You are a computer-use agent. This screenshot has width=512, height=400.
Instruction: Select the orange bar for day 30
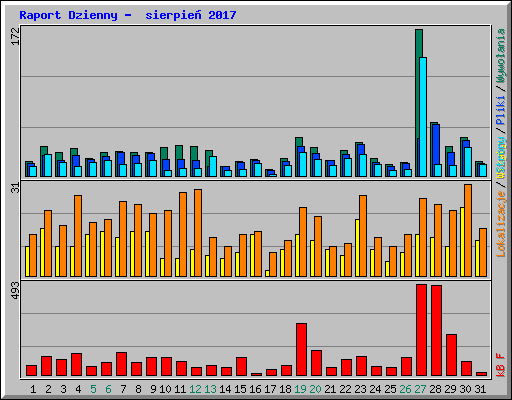point(468,230)
